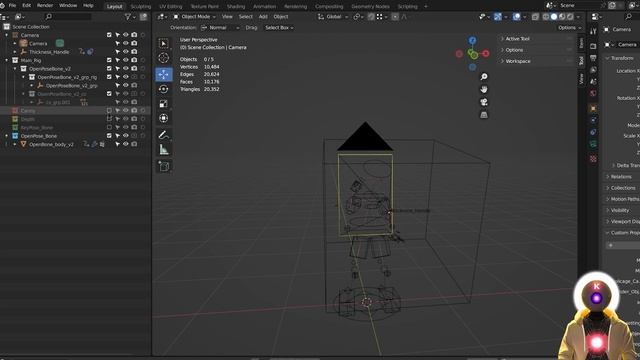The image size is (640, 360).
Task: Open the Output properties tab icon
Action: pyautogui.click(x=593, y=58)
